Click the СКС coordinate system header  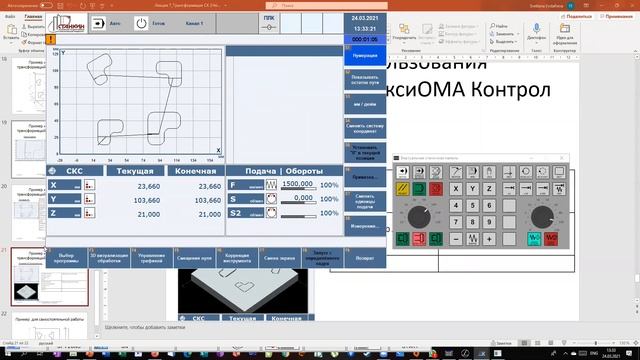click(x=75, y=171)
